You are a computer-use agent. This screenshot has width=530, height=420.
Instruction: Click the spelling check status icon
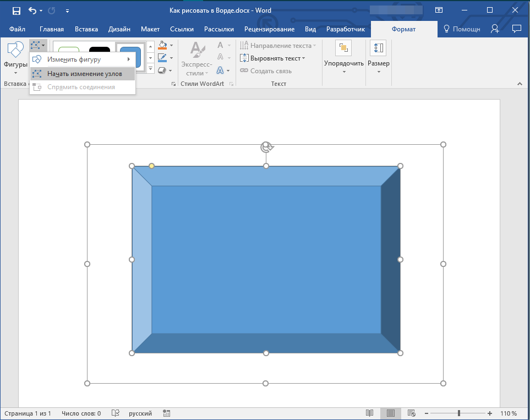click(x=116, y=413)
